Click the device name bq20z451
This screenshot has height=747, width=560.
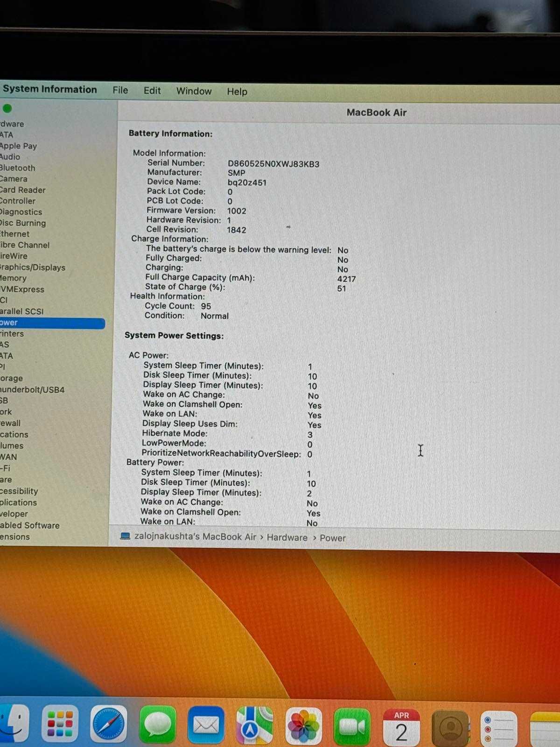tap(247, 183)
